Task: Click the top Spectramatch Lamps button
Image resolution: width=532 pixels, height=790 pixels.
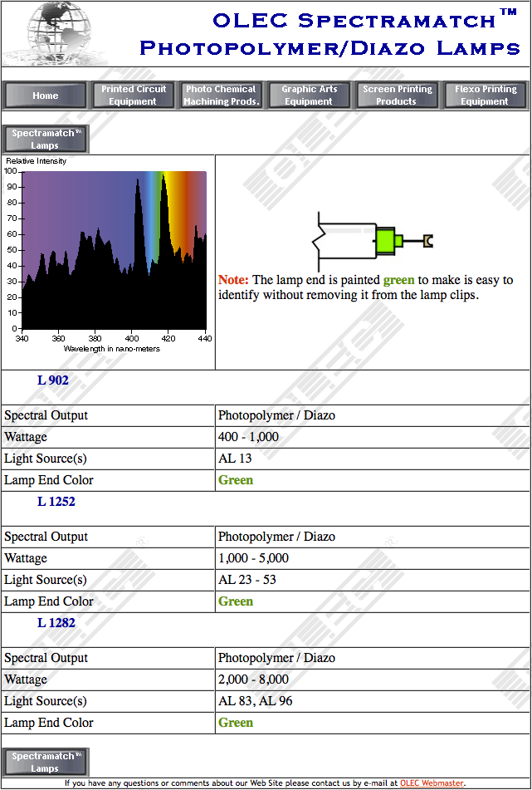Action: point(46,139)
